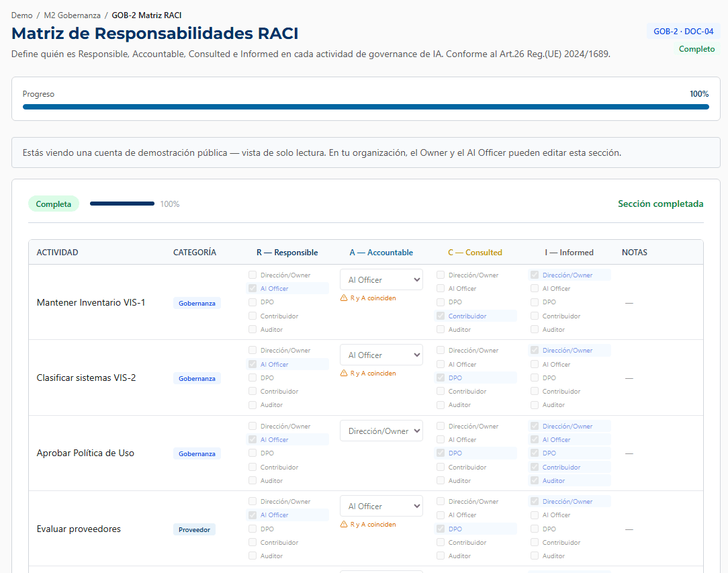Toggle Responsible AI Officer checkbox for Mantener Inventario
The image size is (728, 573).
click(x=253, y=288)
